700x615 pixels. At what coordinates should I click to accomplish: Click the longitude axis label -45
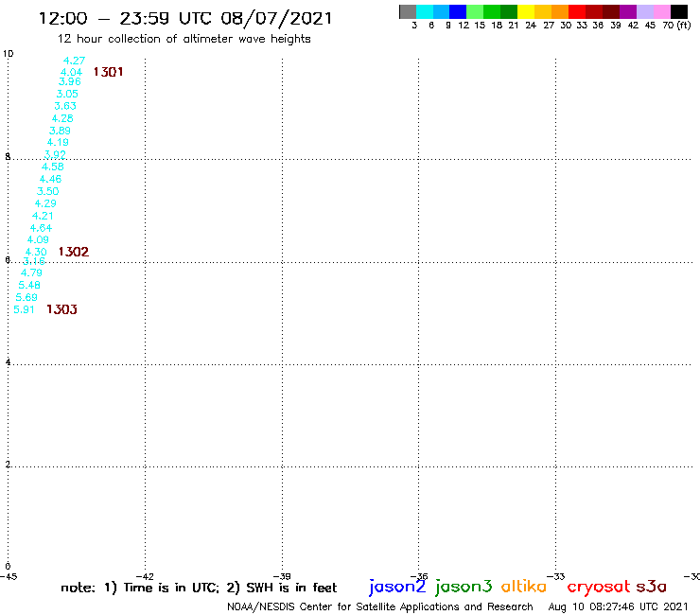click(9, 576)
